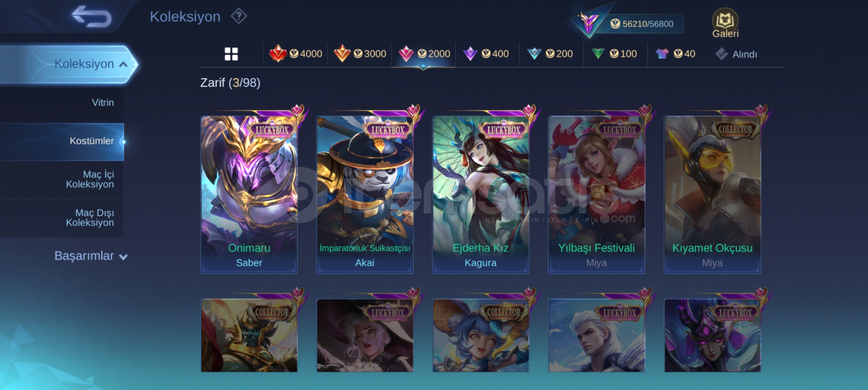Filter by the green 100 gem tier

pos(614,54)
